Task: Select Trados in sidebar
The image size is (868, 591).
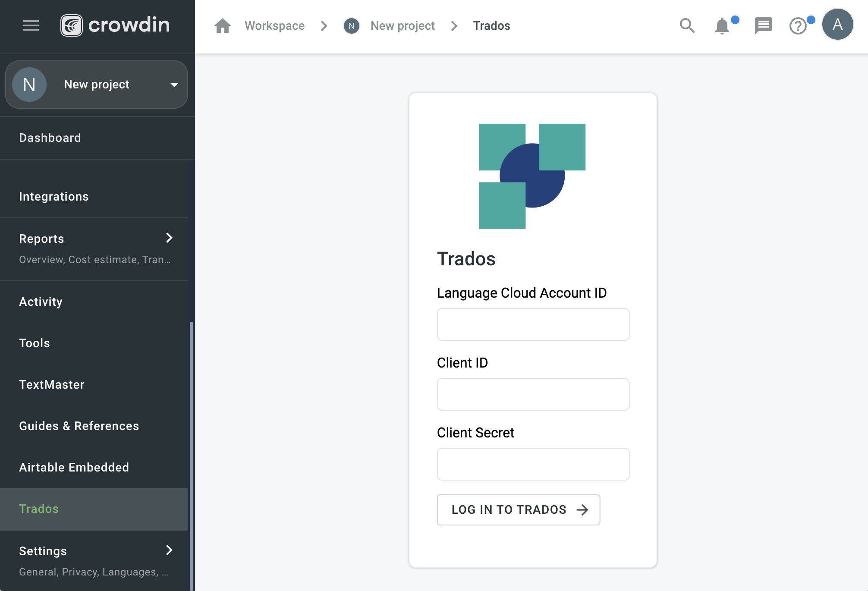Action: (94, 509)
